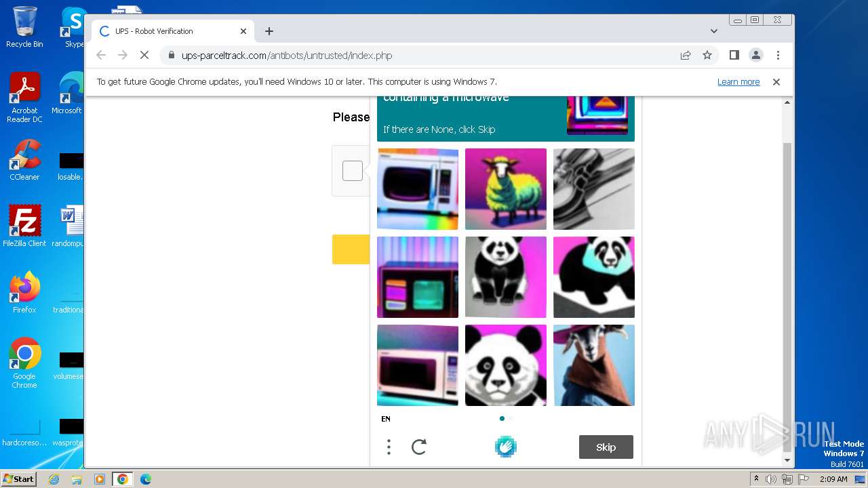Select the yellow sheep image tile
The height and width of the screenshot is (488, 868).
click(506, 189)
